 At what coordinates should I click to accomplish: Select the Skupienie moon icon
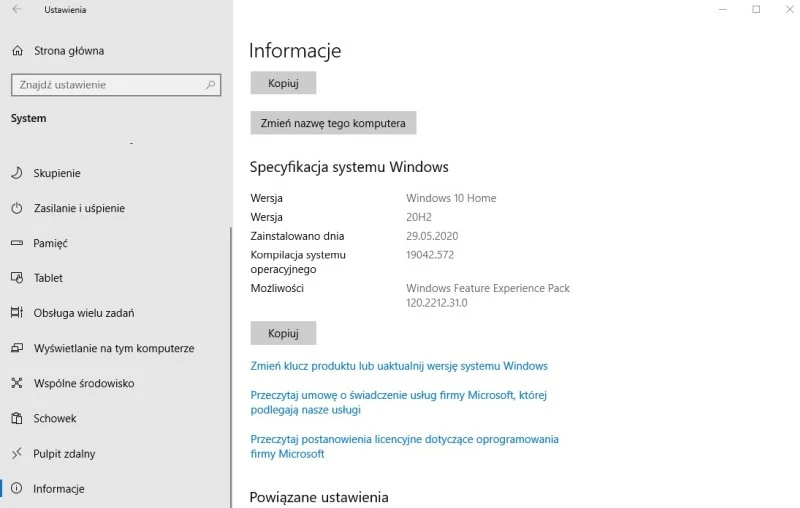(17, 173)
